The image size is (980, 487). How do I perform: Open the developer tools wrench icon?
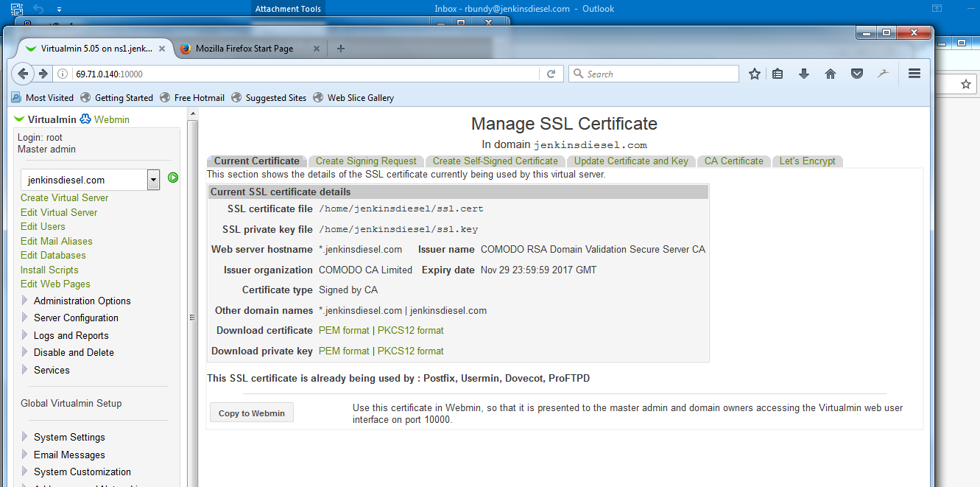884,74
